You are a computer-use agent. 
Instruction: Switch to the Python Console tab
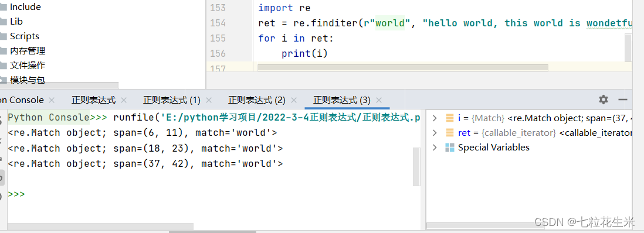pos(21,100)
